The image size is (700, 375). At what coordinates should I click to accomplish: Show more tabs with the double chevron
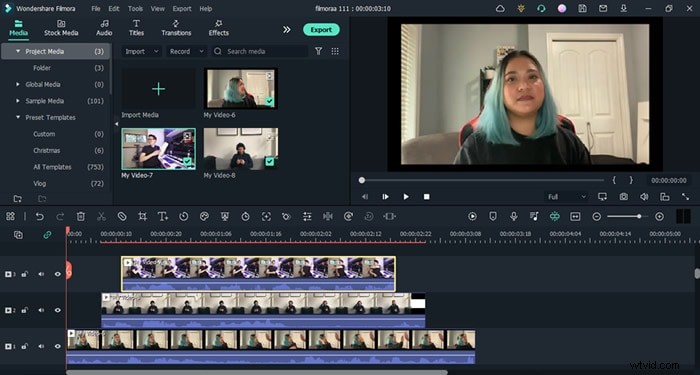click(x=287, y=29)
